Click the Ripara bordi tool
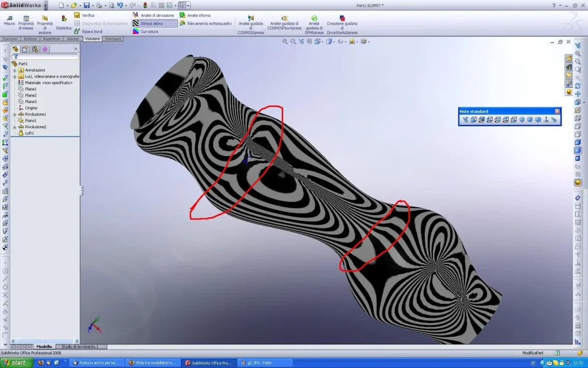 88,32
